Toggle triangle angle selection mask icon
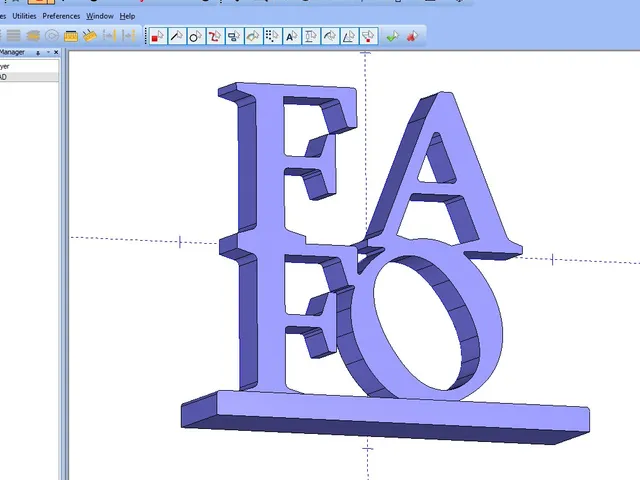Screen dimensions: 640x480 (349, 36)
